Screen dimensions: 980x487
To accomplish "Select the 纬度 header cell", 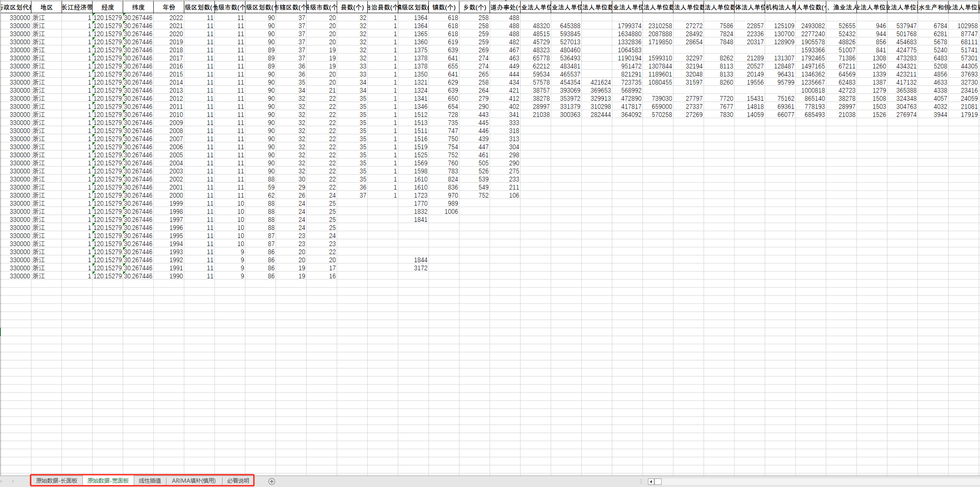I will 138,7.
